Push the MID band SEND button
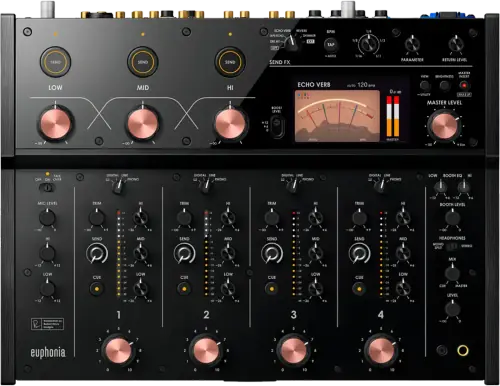Viewport: 500px width, 386px height. (143, 62)
